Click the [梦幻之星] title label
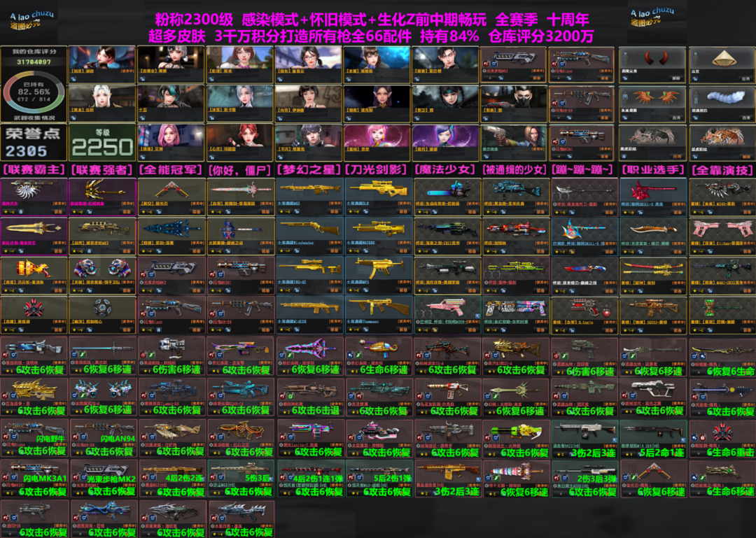 309,170
